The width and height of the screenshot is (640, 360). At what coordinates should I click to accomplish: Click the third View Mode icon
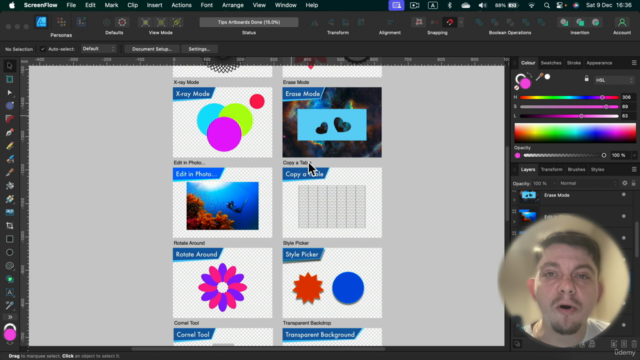click(x=177, y=22)
